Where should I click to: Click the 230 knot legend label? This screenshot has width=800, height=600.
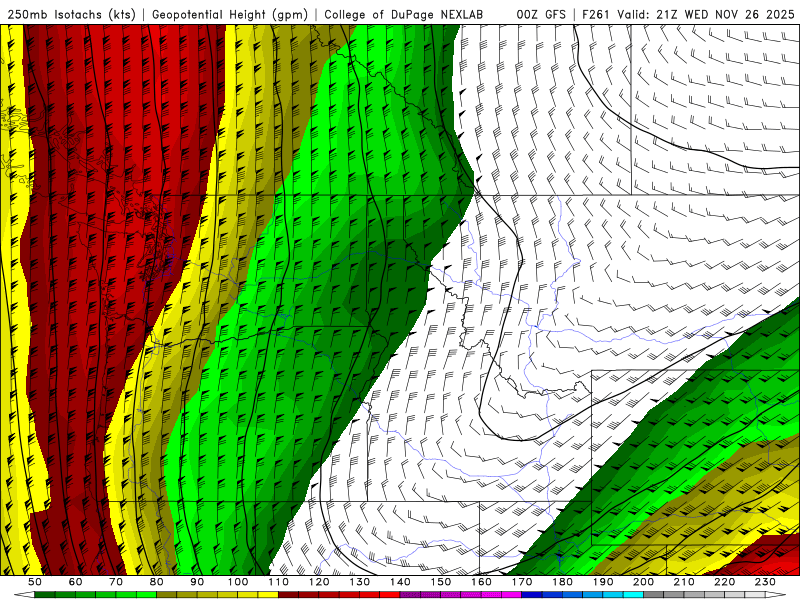tap(765, 582)
